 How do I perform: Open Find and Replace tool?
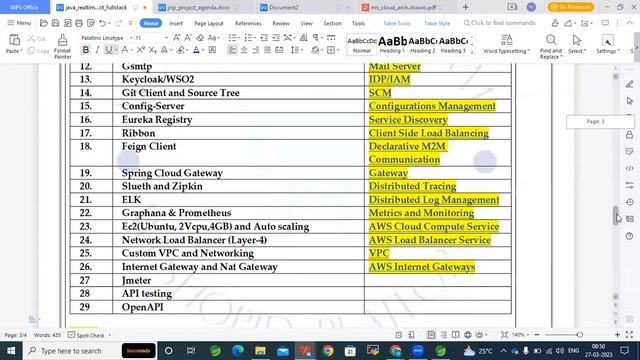coord(551,46)
